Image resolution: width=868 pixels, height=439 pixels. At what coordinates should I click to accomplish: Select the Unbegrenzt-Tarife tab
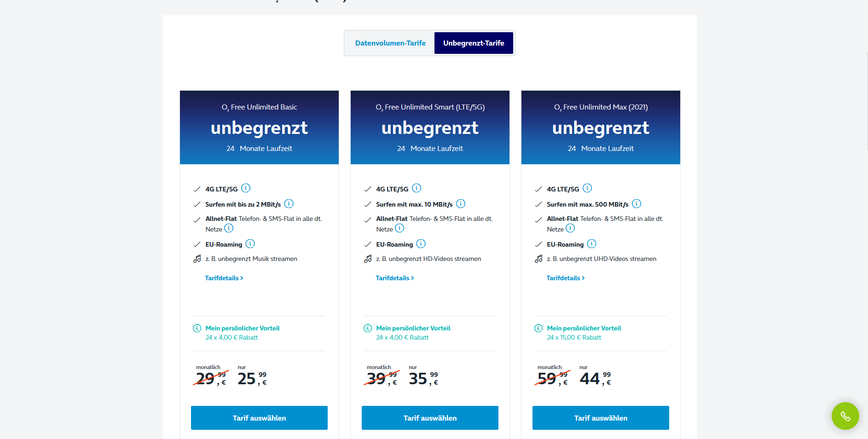click(x=474, y=43)
